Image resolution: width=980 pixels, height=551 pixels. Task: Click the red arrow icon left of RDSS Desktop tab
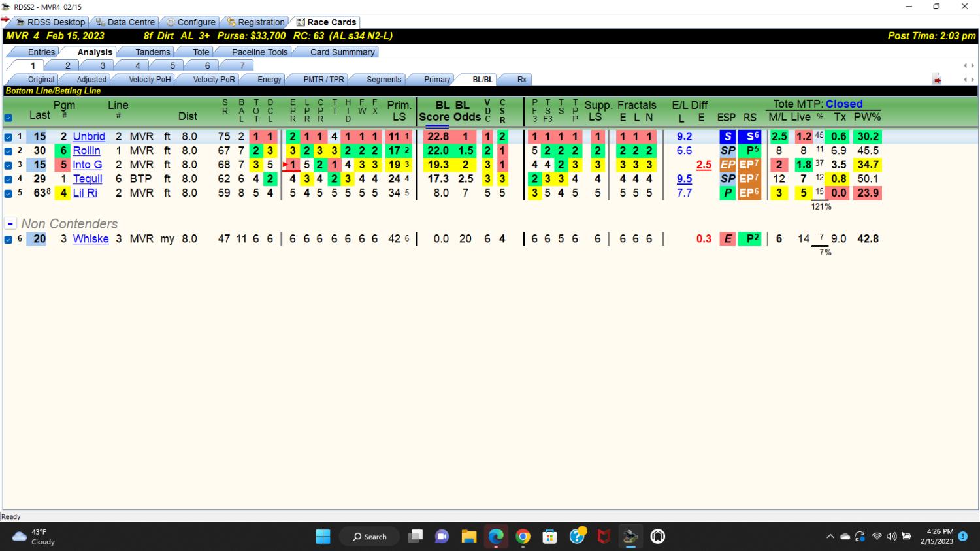click(x=5, y=20)
